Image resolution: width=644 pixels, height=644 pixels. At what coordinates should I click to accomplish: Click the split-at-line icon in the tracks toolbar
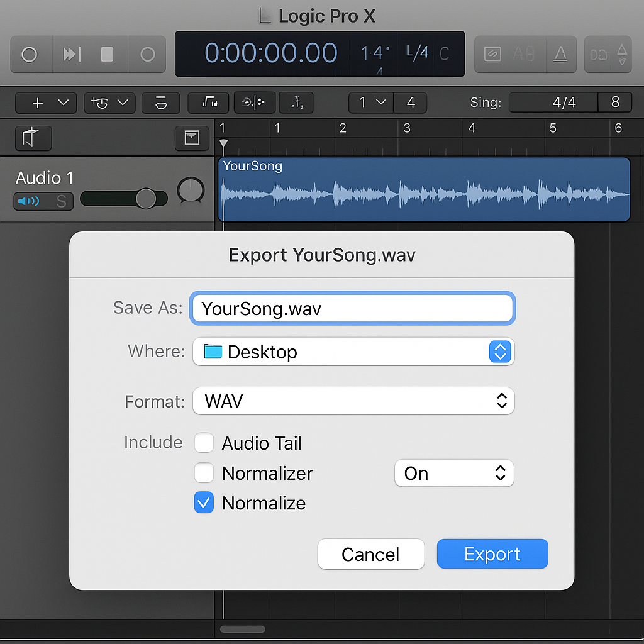254,103
